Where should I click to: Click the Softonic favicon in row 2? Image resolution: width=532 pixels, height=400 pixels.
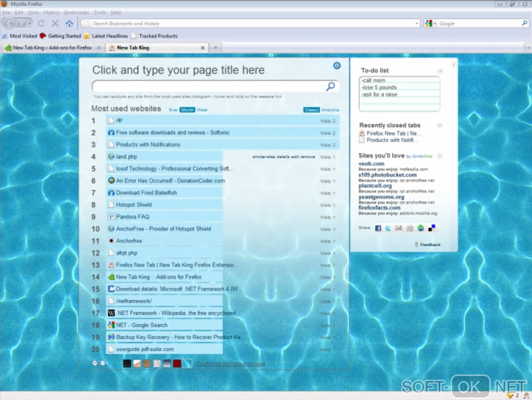pos(111,132)
